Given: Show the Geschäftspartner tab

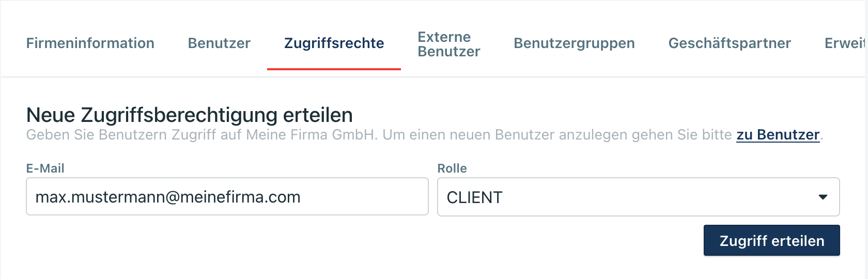Looking at the screenshot, I should tap(730, 43).
